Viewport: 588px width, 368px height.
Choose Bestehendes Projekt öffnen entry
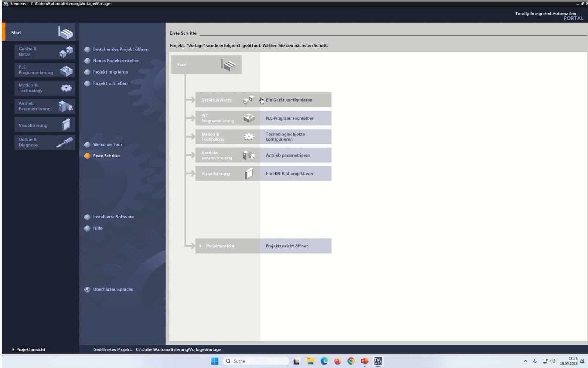(x=120, y=49)
